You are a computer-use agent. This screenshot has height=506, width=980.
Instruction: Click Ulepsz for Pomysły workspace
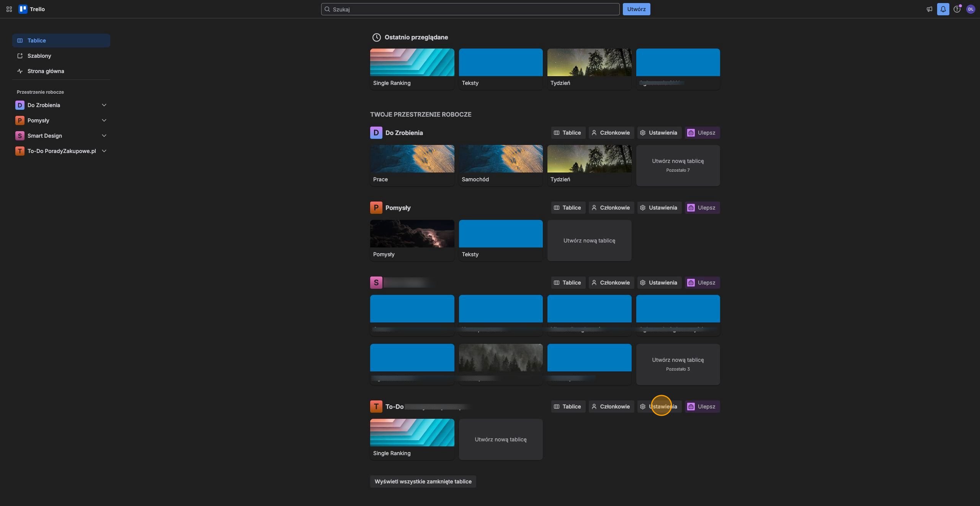tap(702, 208)
